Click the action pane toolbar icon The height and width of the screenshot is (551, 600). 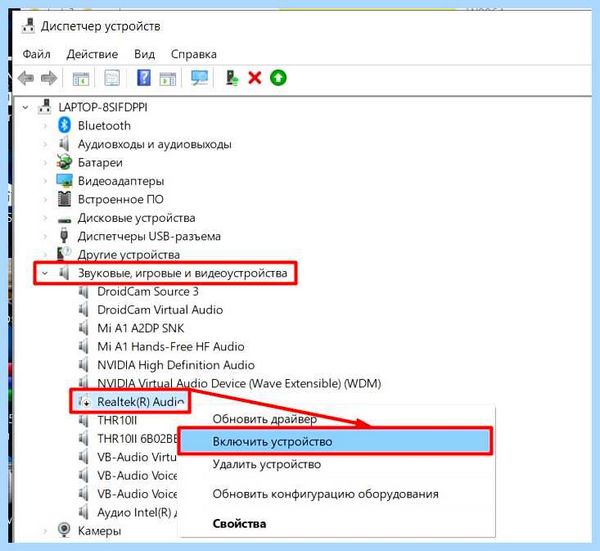coord(168,78)
